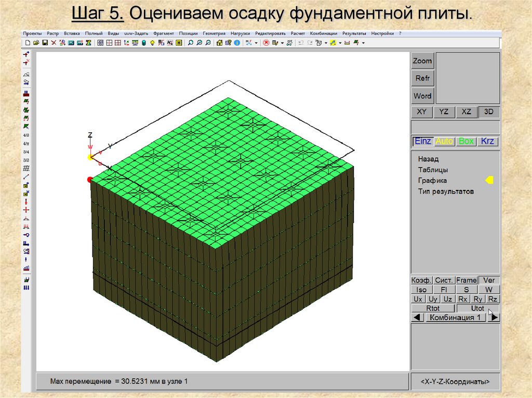Screen dimensions: 532x398
Task: Click the Word export button
Action: tap(422, 96)
